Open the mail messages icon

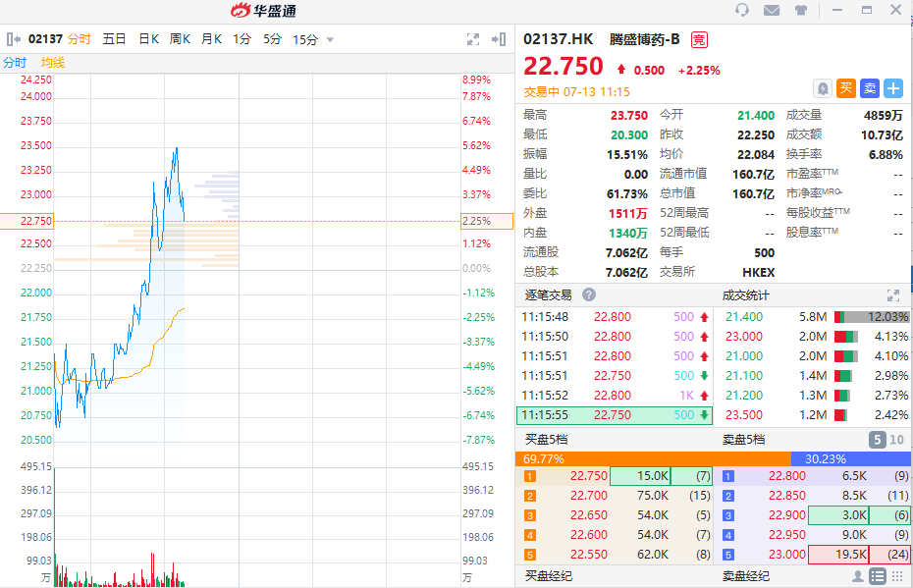pos(772,10)
